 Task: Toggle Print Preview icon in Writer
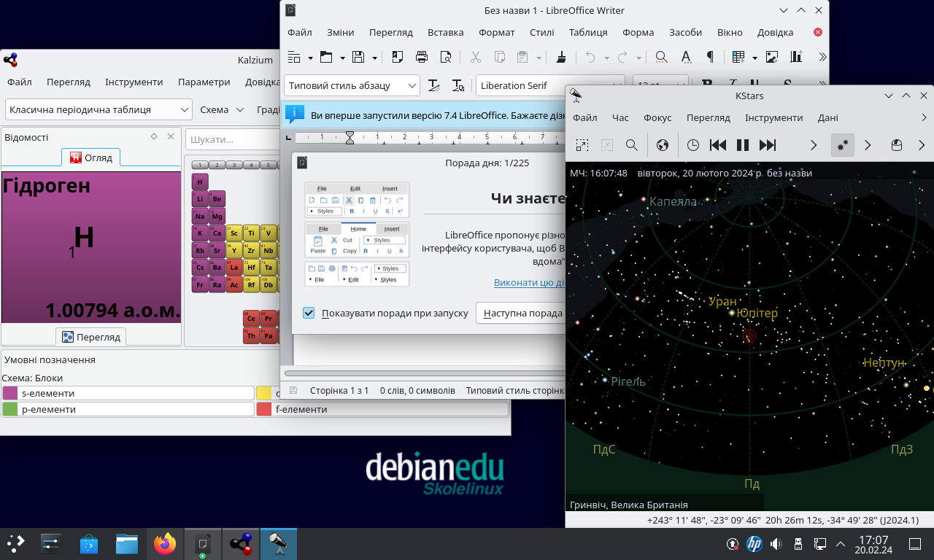(x=445, y=57)
